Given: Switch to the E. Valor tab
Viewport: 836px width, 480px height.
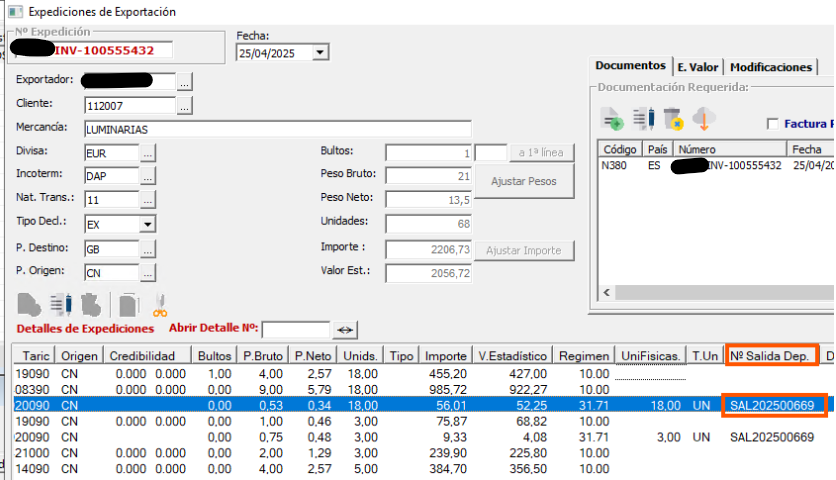Looking at the screenshot, I should pyautogui.click(x=697, y=67).
